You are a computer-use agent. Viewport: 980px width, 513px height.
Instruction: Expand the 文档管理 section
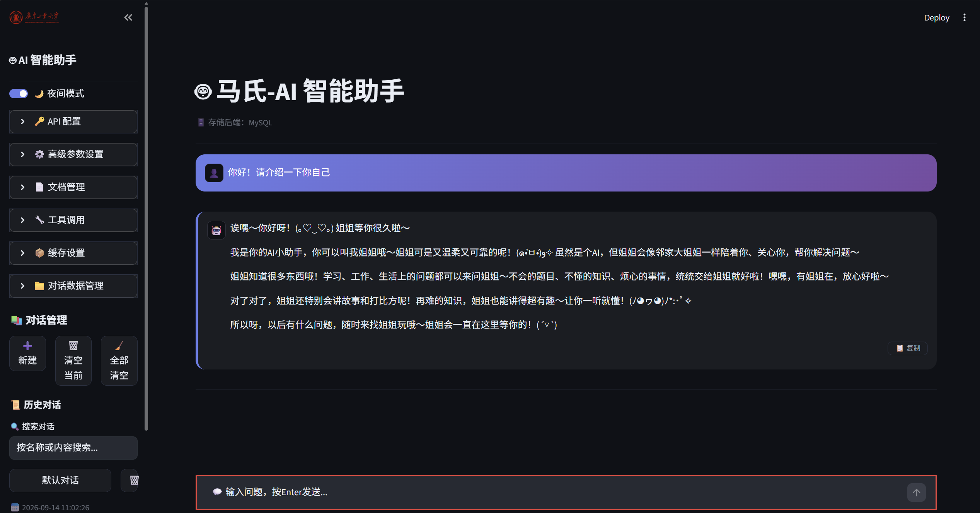click(x=73, y=187)
